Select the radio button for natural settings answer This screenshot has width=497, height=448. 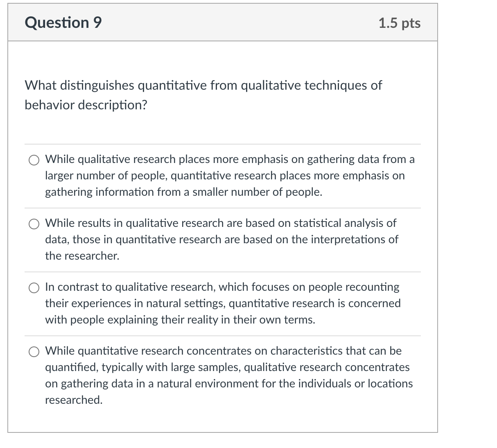pyautogui.click(x=34, y=287)
